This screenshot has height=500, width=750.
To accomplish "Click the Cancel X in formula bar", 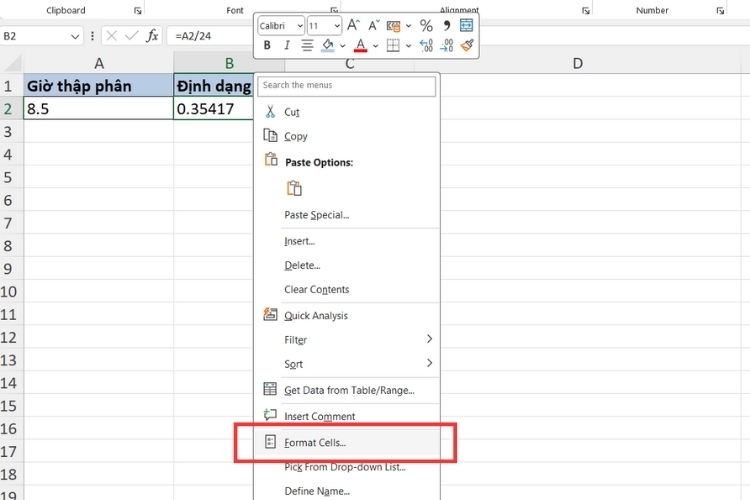I will [x=111, y=36].
